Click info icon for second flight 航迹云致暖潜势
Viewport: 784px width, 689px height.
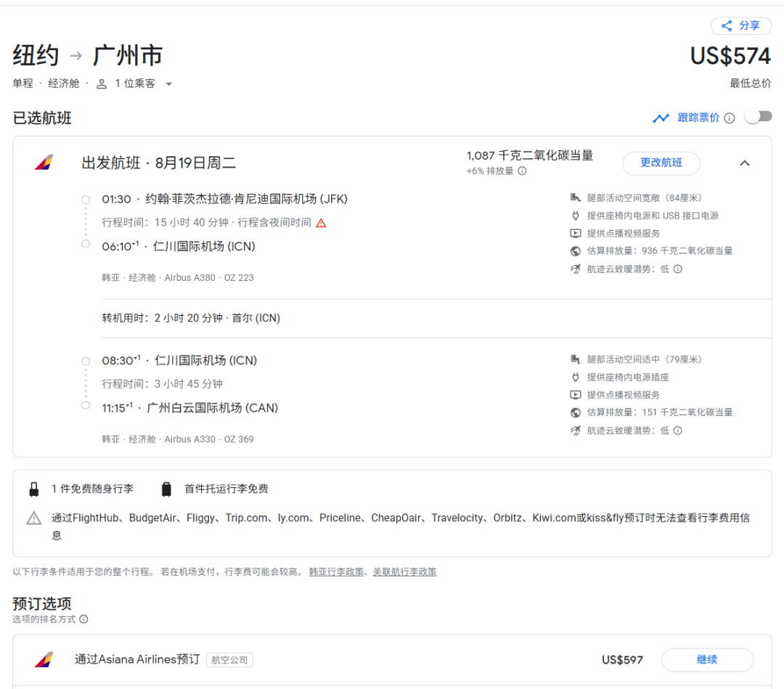pyautogui.click(x=677, y=431)
